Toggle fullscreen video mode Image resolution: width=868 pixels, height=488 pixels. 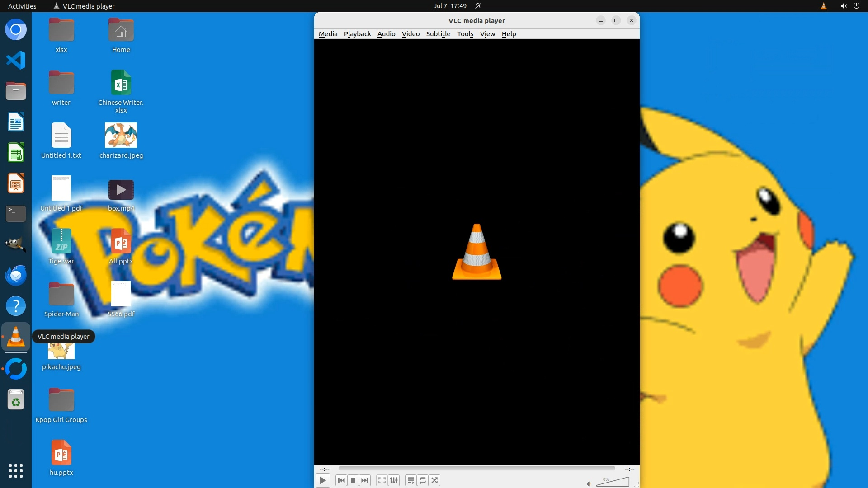(382, 480)
